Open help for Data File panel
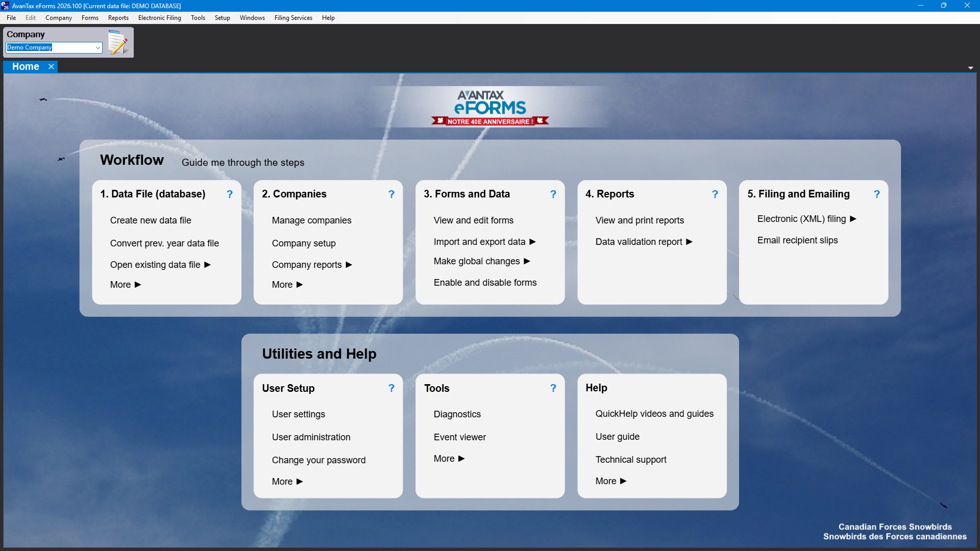 click(x=229, y=194)
